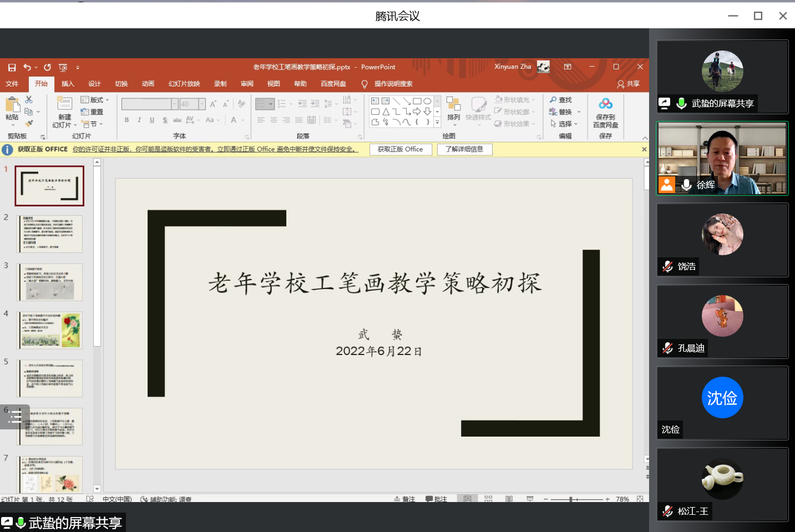Toggle Comments (批注) pane in status bar

pyautogui.click(x=437, y=499)
